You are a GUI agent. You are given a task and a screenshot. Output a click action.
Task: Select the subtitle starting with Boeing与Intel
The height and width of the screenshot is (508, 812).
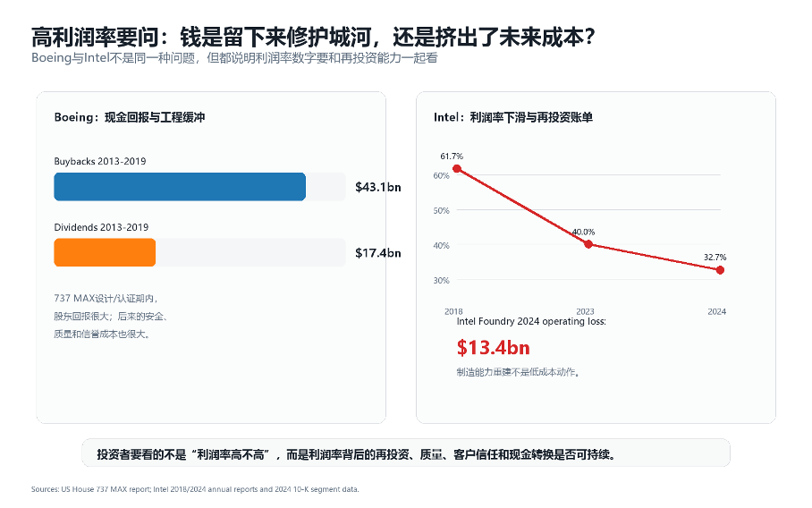[x=234, y=57]
